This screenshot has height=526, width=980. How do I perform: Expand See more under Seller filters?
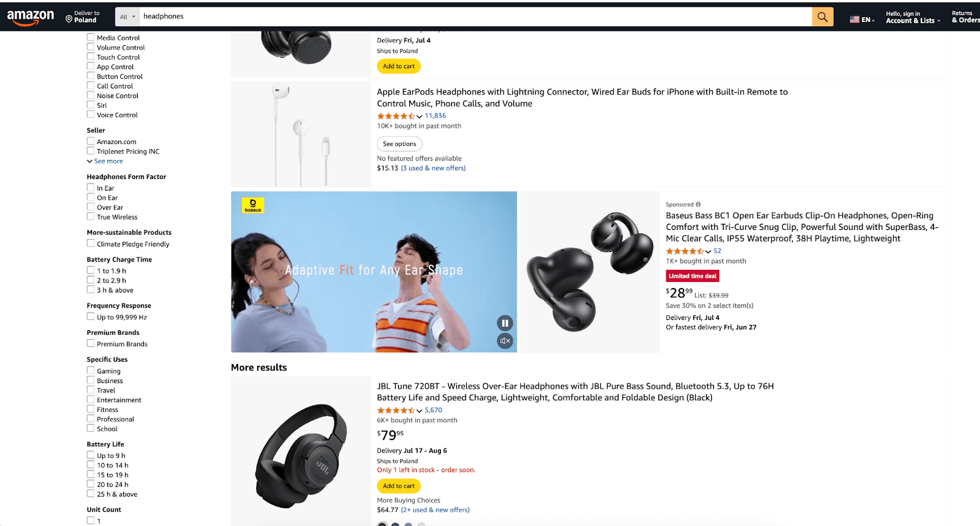(x=105, y=161)
